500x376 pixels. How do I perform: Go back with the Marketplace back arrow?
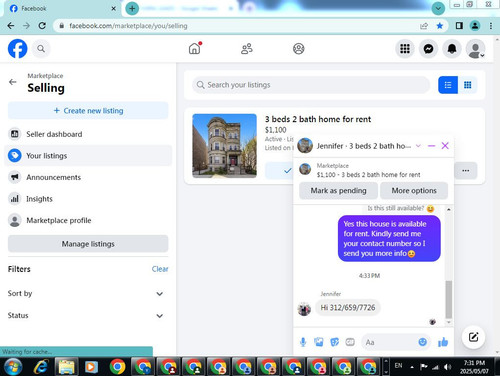point(13,82)
